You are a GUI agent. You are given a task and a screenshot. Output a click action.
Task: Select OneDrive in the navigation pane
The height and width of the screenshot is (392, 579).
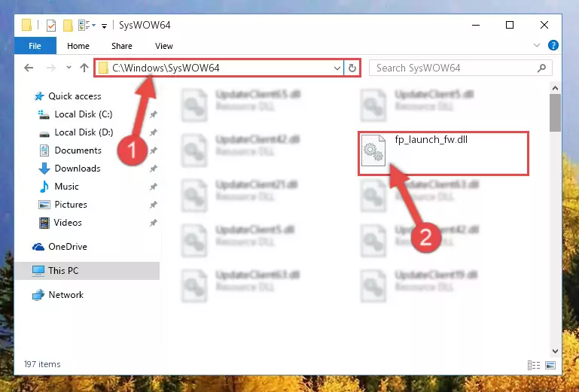68,247
